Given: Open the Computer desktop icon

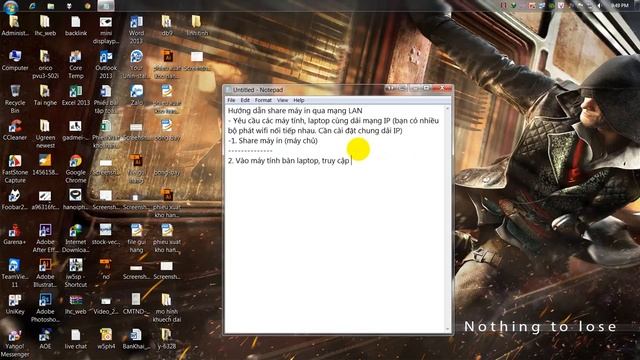Looking at the screenshot, I should coord(15,60).
